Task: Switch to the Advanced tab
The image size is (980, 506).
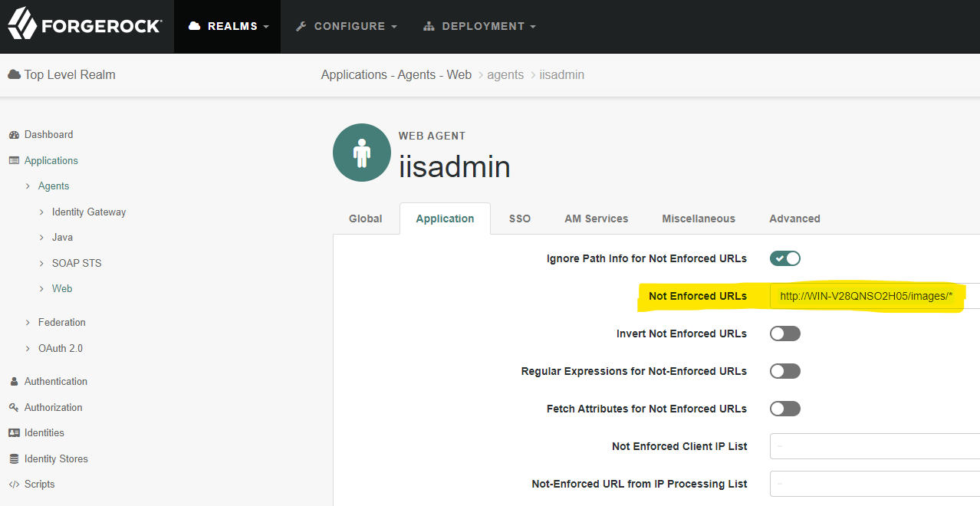Action: coord(795,219)
